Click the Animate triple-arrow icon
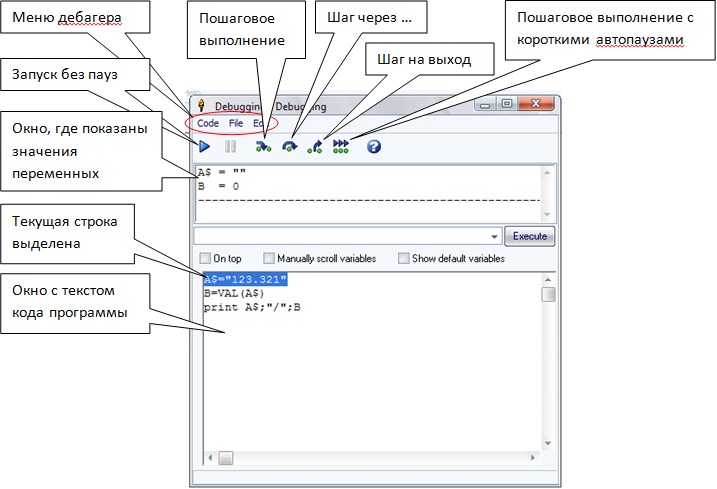 [341, 147]
